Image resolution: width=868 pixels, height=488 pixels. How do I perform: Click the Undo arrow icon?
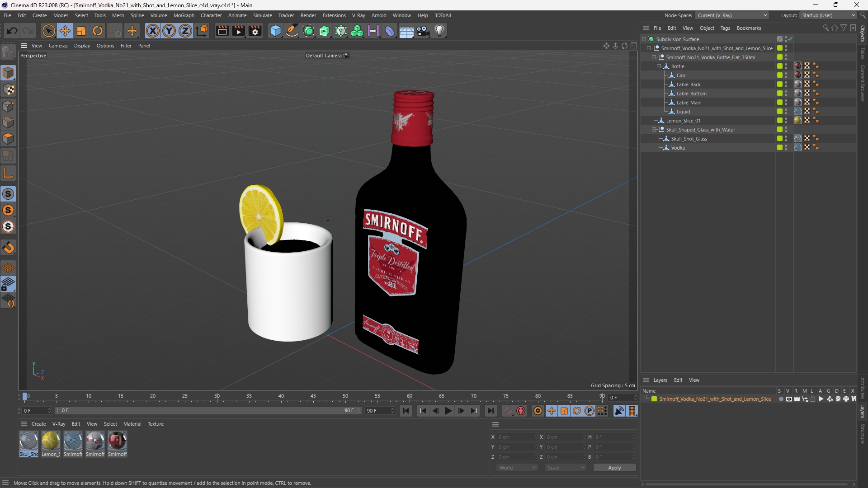(12, 31)
